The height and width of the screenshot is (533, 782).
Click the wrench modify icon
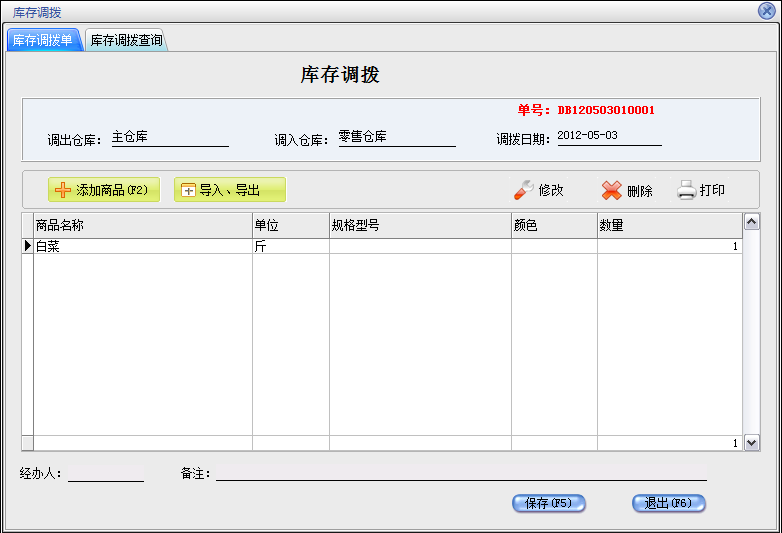coord(523,190)
